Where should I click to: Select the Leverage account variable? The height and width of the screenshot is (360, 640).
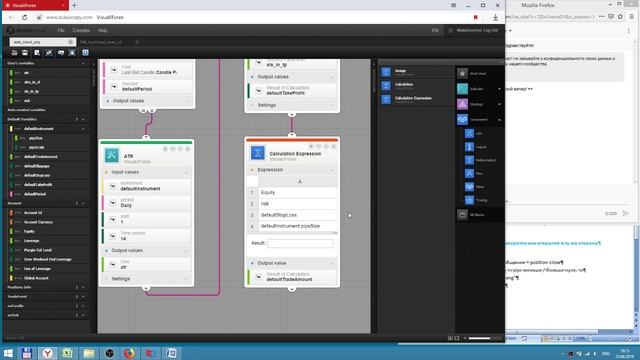pos(31,241)
